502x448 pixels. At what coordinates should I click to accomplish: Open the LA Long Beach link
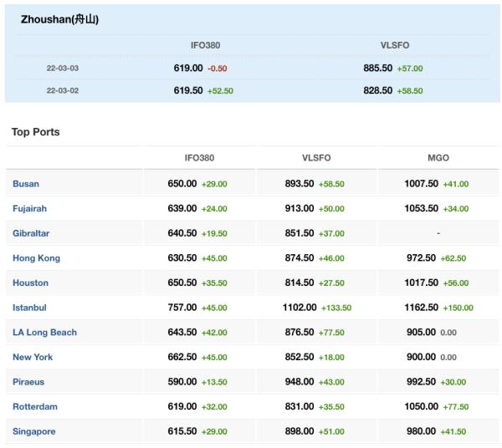pyautogui.click(x=44, y=333)
